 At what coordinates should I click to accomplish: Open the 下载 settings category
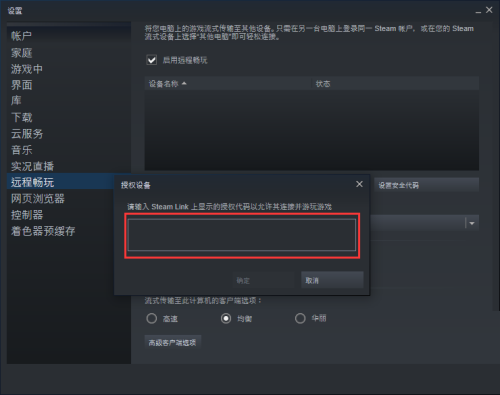point(21,117)
